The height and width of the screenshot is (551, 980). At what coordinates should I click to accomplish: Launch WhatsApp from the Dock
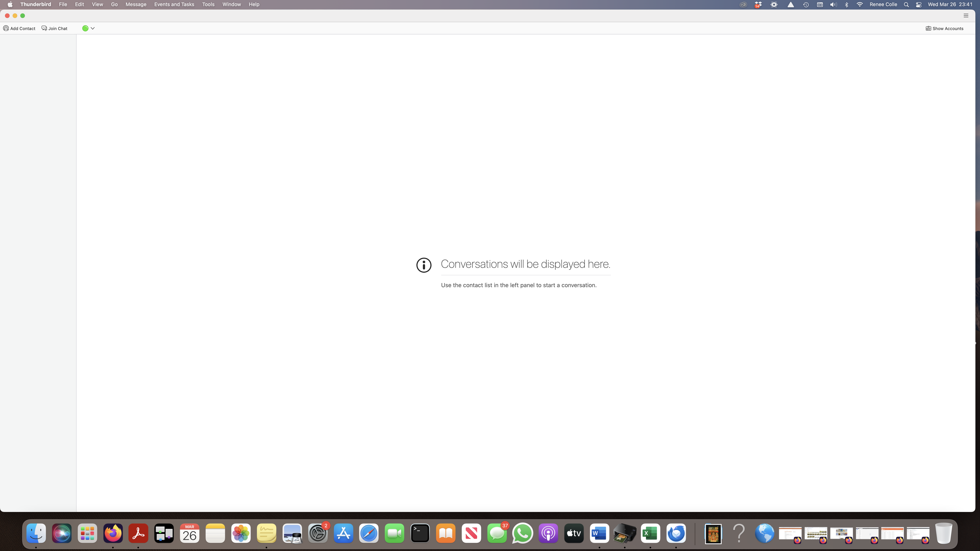[522, 534]
